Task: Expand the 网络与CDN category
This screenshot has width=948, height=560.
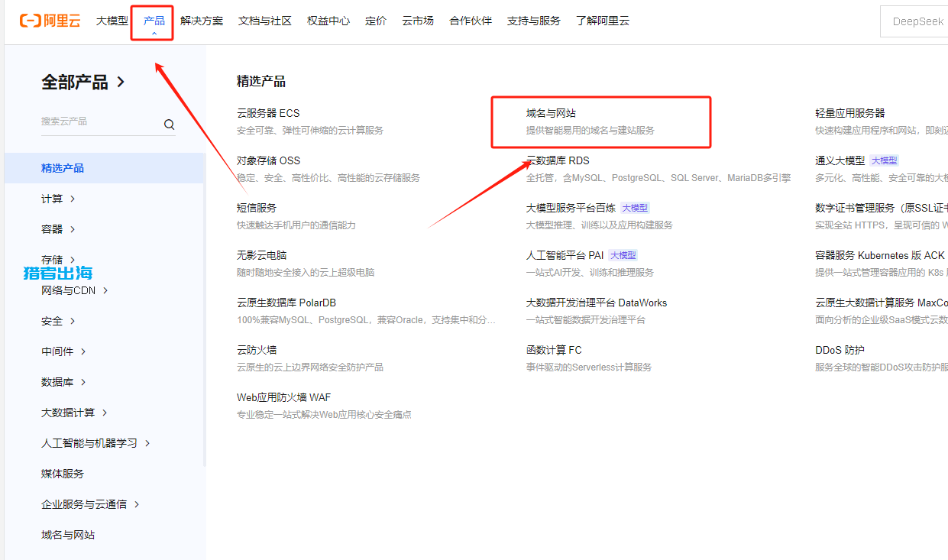Action: click(x=75, y=290)
